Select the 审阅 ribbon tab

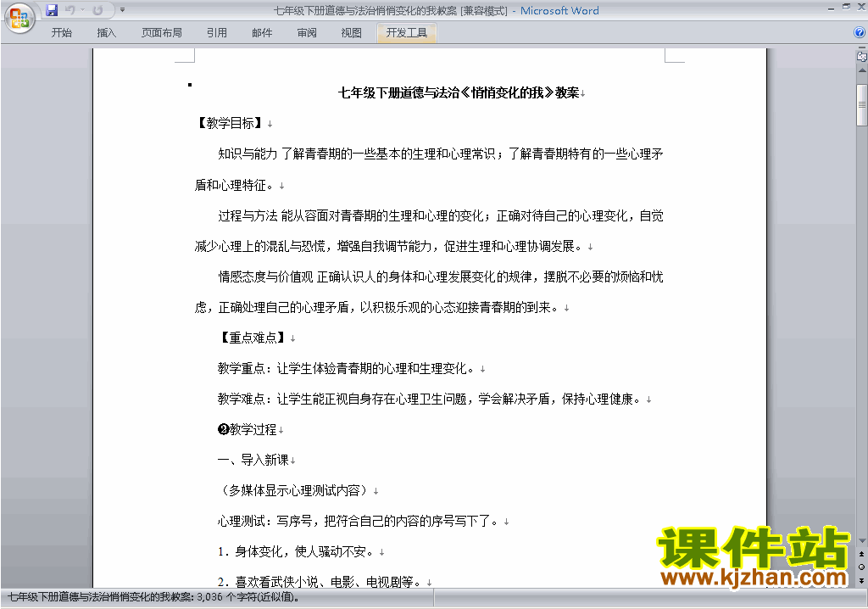[307, 33]
